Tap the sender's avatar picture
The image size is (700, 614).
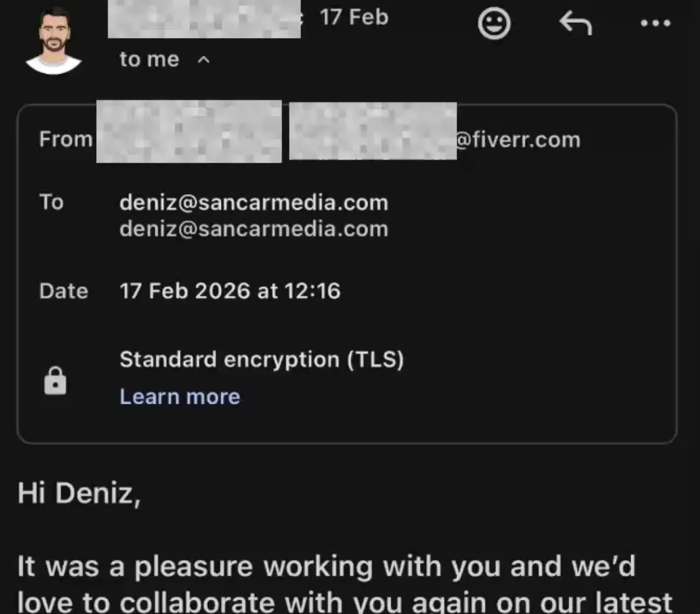tap(53, 41)
